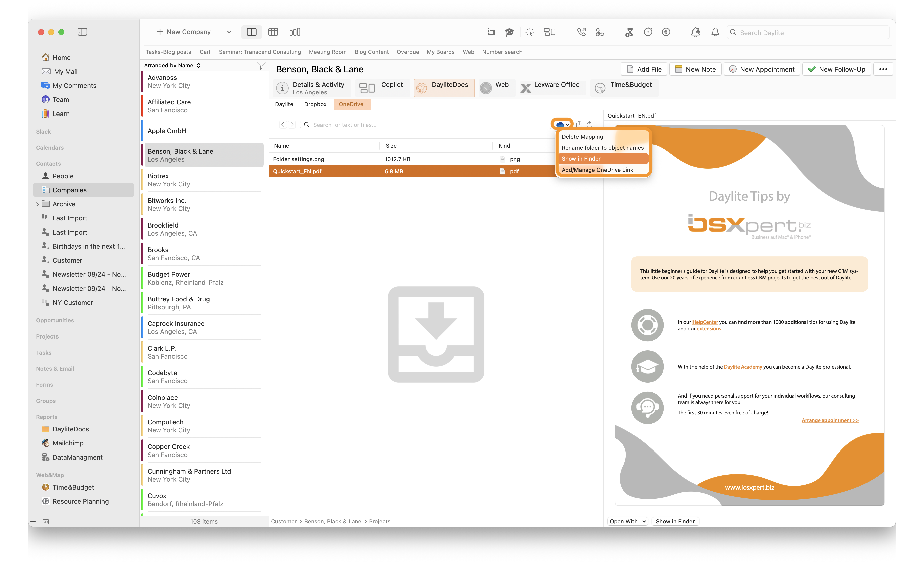Click the person-with-link toolbar icon

[600, 32]
